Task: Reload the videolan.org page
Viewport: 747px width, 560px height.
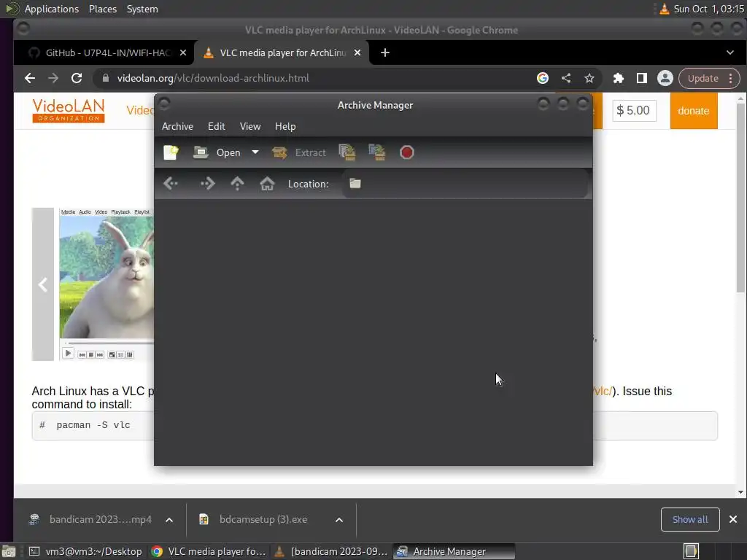Action: tap(77, 78)
